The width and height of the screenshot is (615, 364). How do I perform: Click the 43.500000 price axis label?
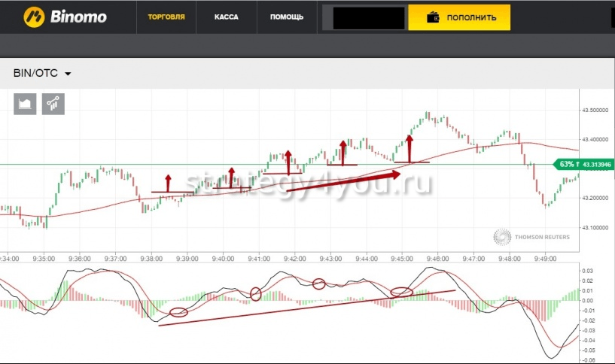[x=596, y=111]
